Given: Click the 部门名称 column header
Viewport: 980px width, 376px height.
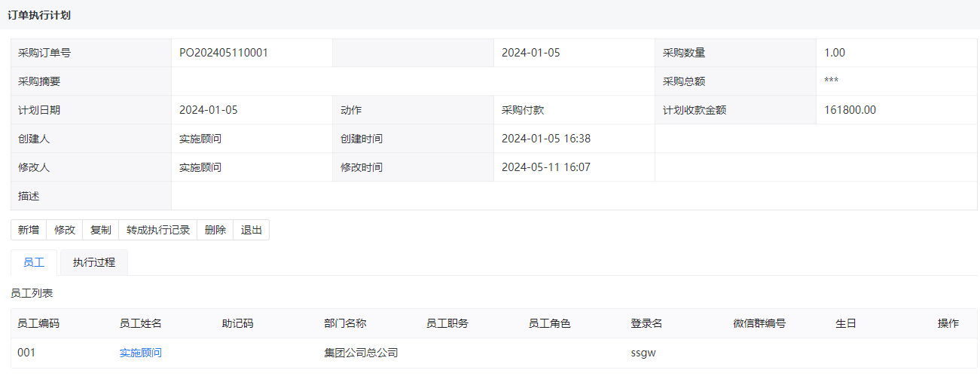Looking at the screenshot, I should [345, 323].
